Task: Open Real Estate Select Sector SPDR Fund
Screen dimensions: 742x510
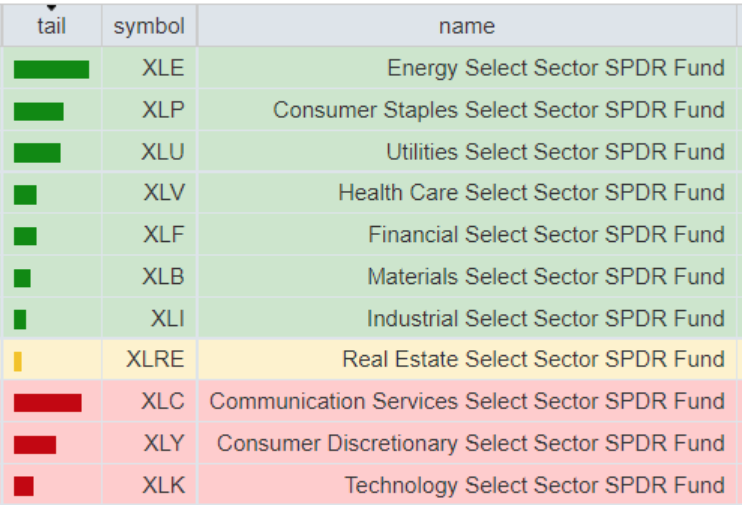Action: click(x=533, y=360)
